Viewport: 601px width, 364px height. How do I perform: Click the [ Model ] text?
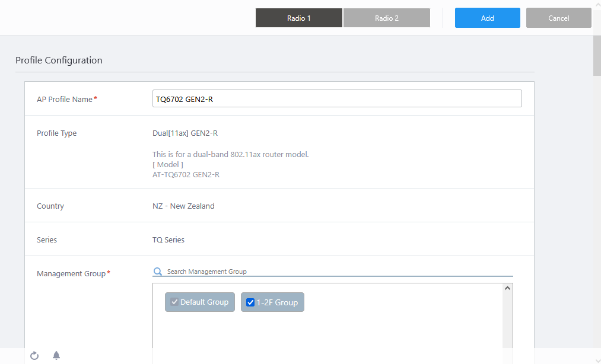[x=168, y=164]
